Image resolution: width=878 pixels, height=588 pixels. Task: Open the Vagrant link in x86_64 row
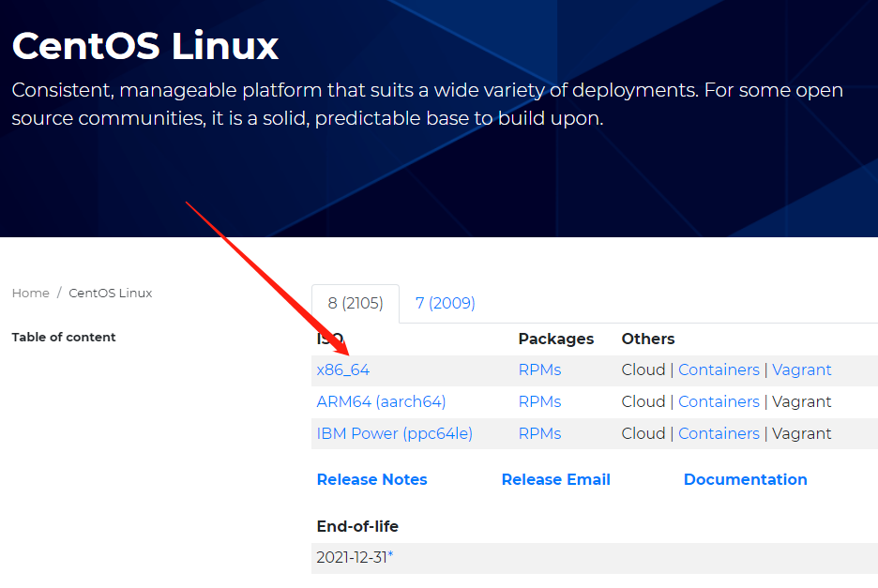(x=801, y=370)
